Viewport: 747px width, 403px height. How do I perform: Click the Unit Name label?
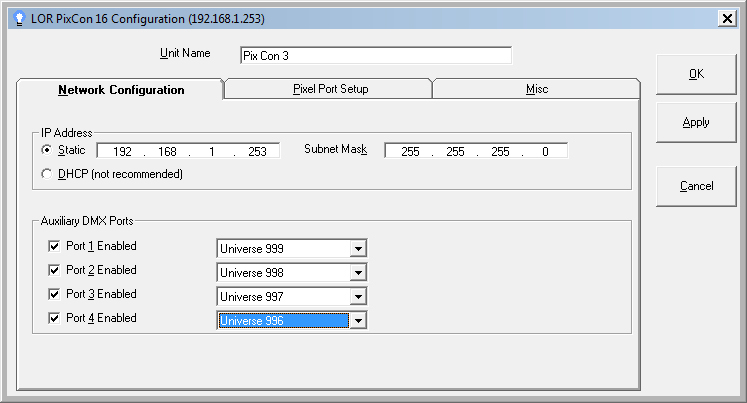(x=185, y=53)
